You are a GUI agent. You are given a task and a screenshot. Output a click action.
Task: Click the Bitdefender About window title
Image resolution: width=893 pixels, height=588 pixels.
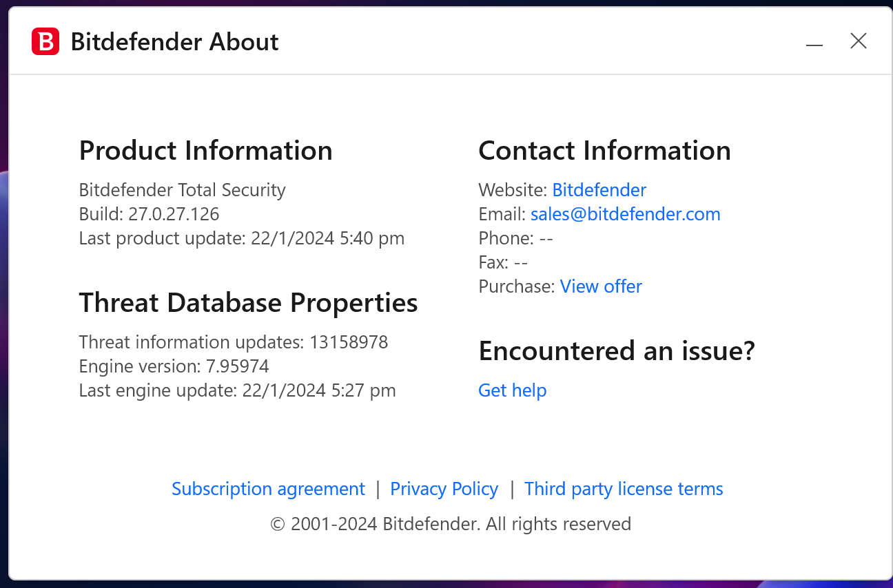click(174, 42)
